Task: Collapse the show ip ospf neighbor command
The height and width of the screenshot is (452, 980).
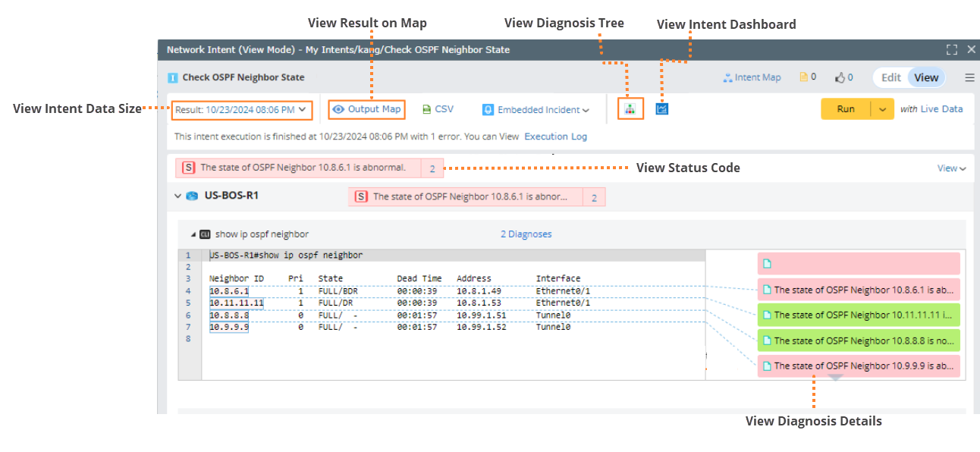Action: click(x=193, y=234)
